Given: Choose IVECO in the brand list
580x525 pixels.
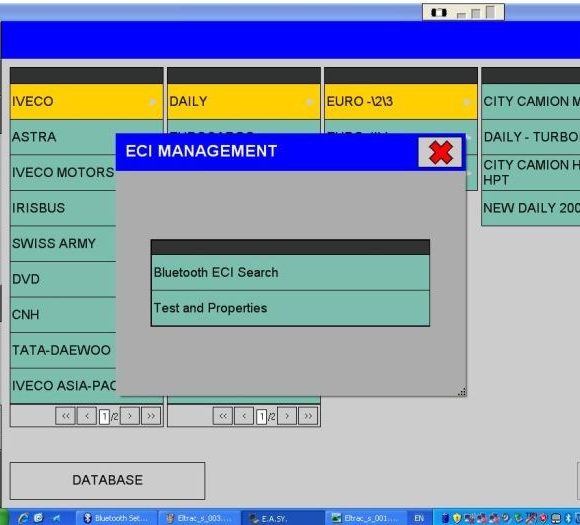Looking at the screenshot, I should [x=87, y=101].
